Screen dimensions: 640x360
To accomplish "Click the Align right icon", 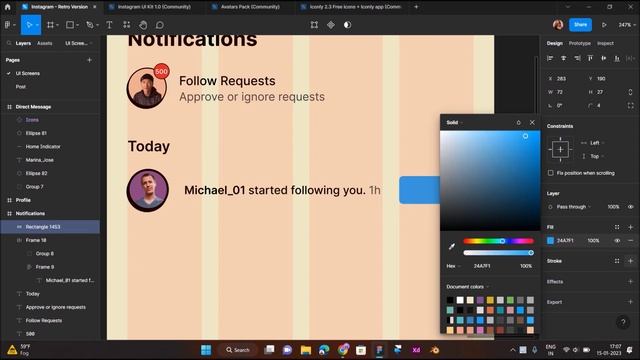I will [x=577, y=58].
